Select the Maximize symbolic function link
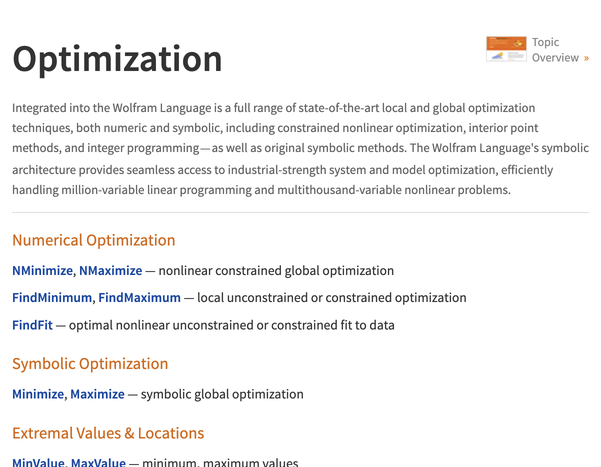The image size is (601, 467). pos(97,394)
